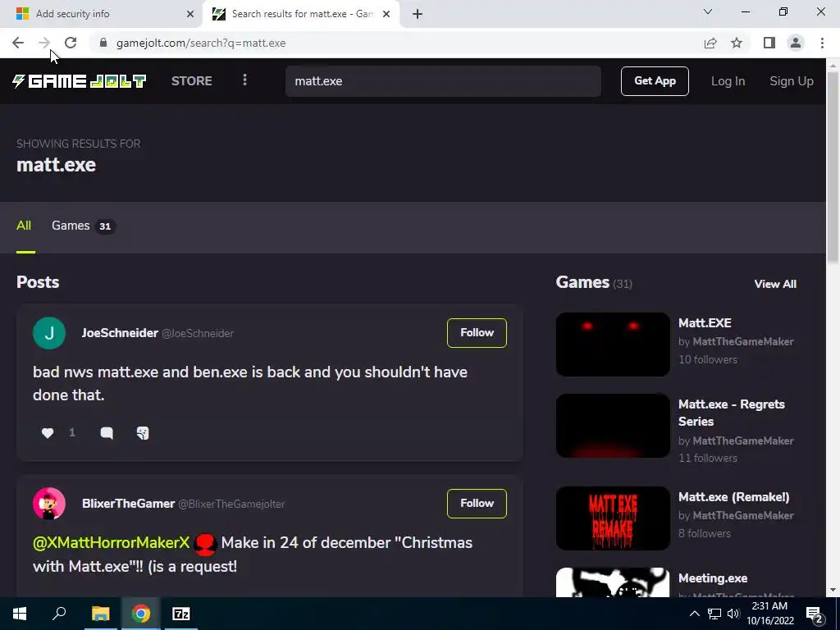Open a new browser tab
The image size is (840, 630).
point(418,14)
